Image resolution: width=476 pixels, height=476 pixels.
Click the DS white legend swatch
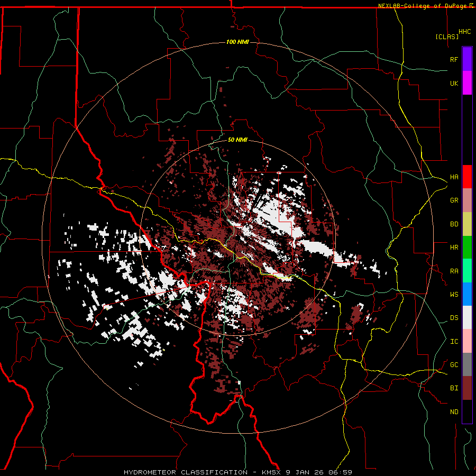(467, 317)
